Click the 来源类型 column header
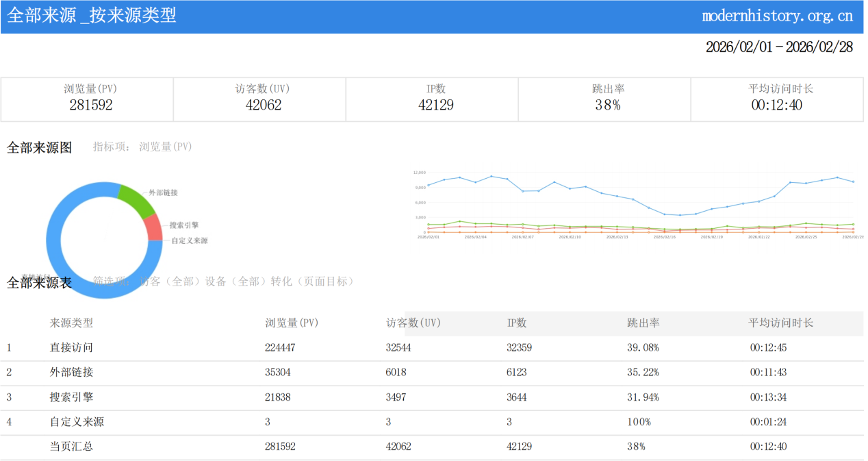Viewport: 868px width, 461px height. 71,323
